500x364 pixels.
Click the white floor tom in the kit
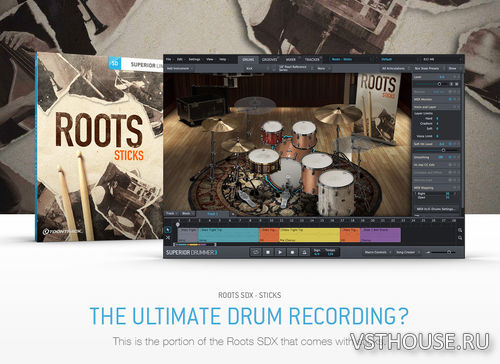pyautogui.click(x=336, y=192)
